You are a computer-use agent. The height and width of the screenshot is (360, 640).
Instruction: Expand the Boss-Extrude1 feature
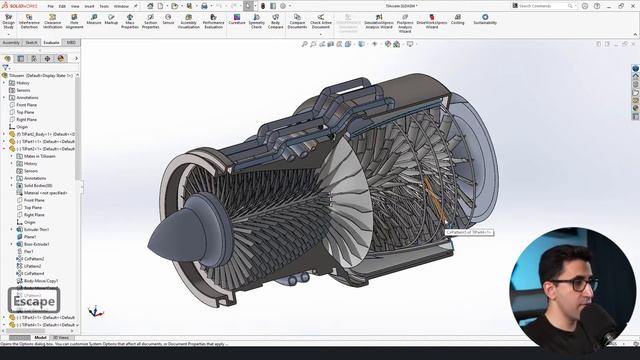(12, 244)
